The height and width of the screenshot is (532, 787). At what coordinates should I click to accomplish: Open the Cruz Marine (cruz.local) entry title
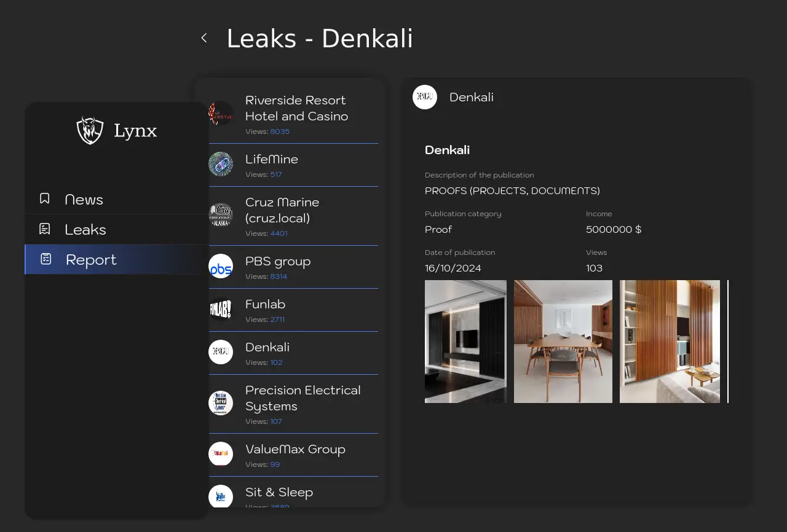tap(282, 210)
